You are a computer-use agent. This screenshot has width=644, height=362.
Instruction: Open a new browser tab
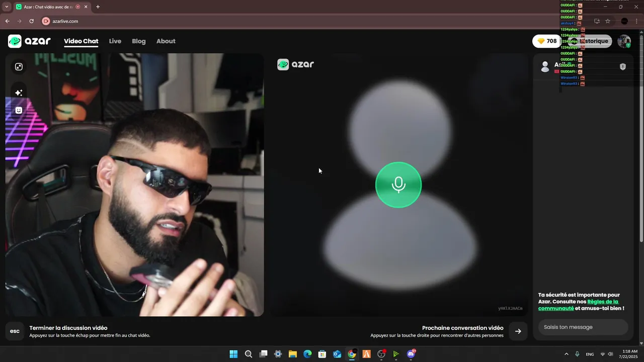(x=98, y=7)
